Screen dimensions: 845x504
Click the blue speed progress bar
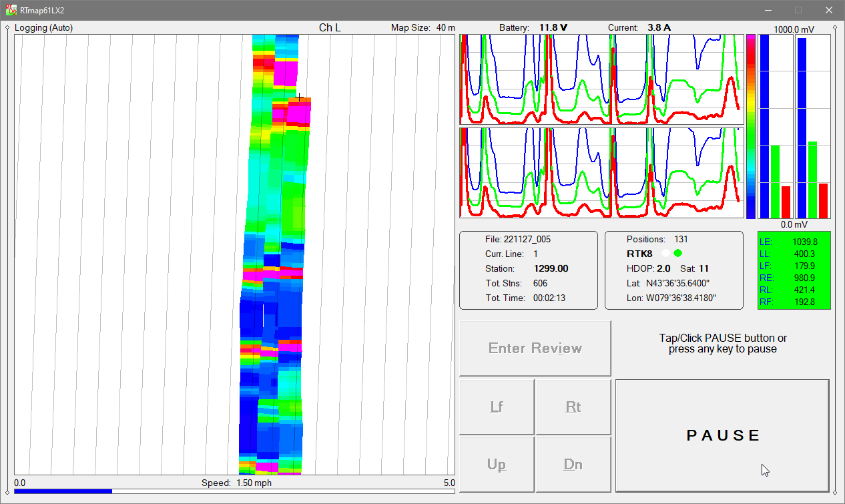click(63, 491)
